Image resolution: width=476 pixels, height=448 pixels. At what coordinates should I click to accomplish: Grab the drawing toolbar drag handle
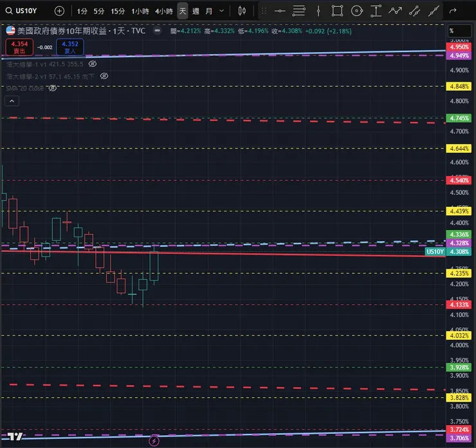coord(264,11)
